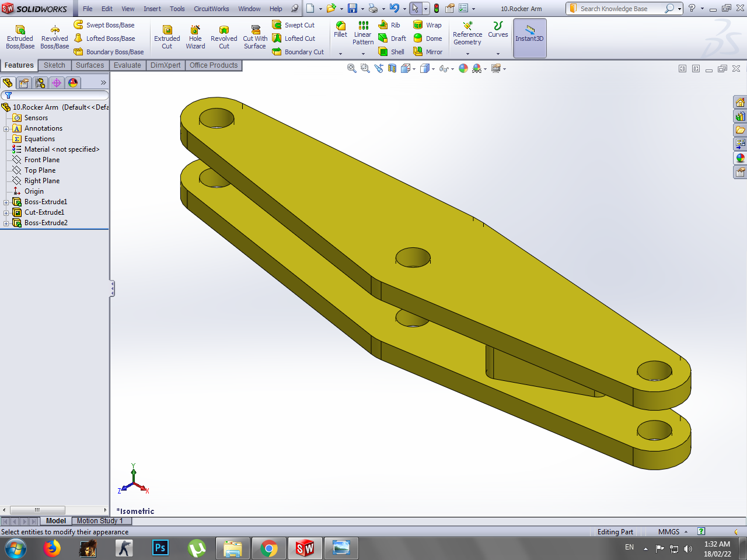Open the File menu
The image size is (747, 560).
[x=88, y=9]
